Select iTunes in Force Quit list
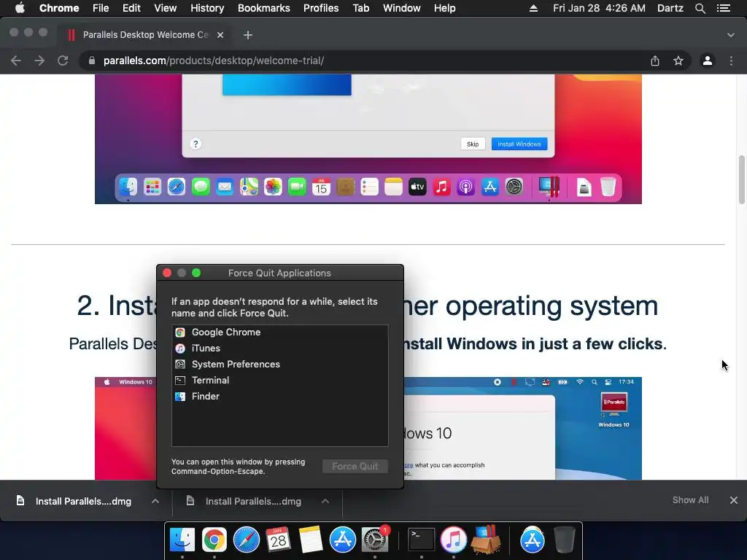747x560 pixels. point(279,349)
